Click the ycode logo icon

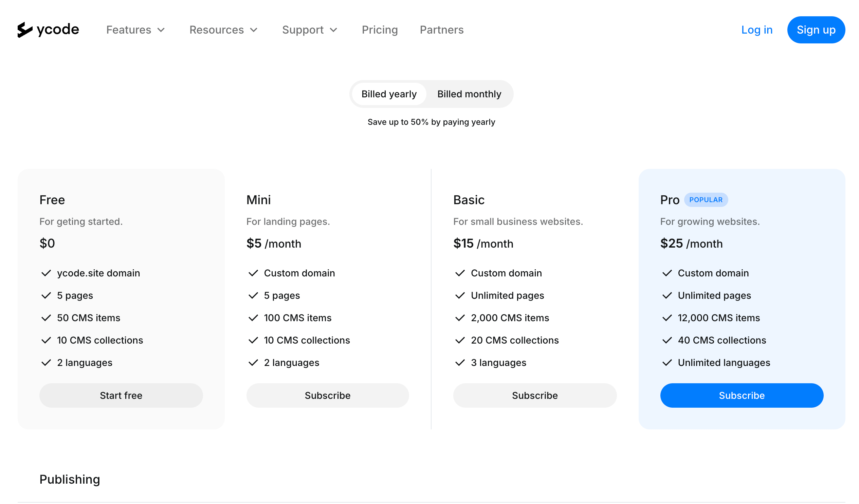pos(25,30)
